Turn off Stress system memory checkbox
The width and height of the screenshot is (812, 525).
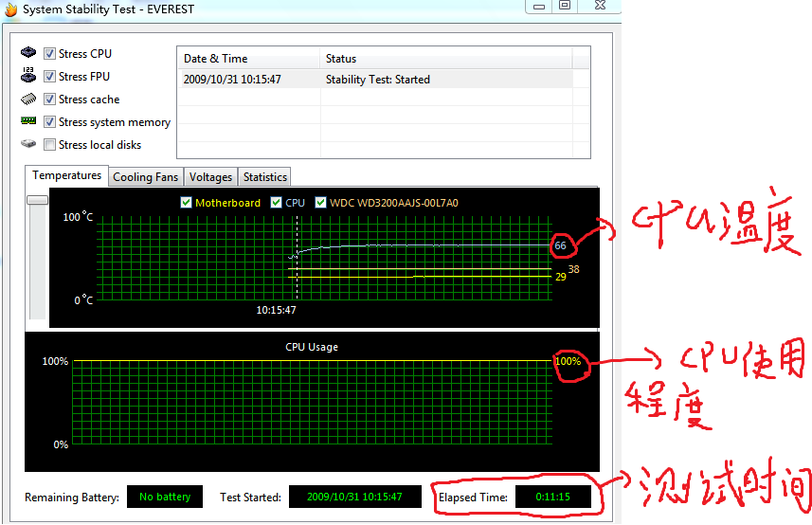pyautogui.click(x=49, y=122)
